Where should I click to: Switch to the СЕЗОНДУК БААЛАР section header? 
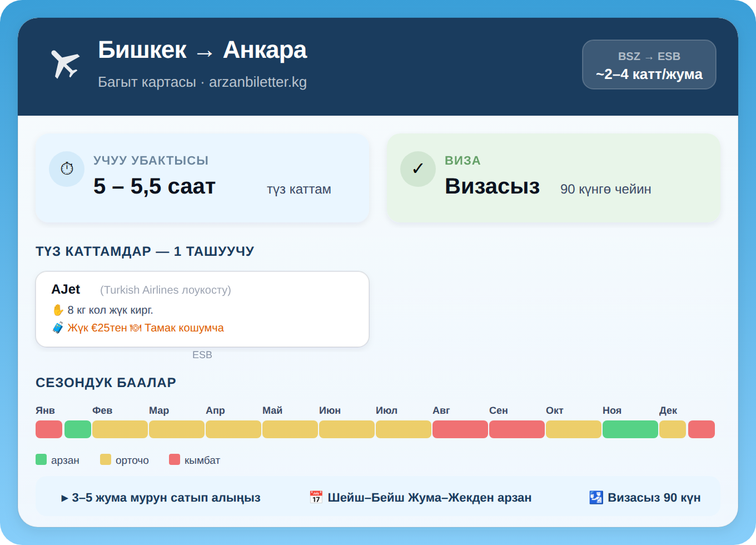tap(106, 383)
